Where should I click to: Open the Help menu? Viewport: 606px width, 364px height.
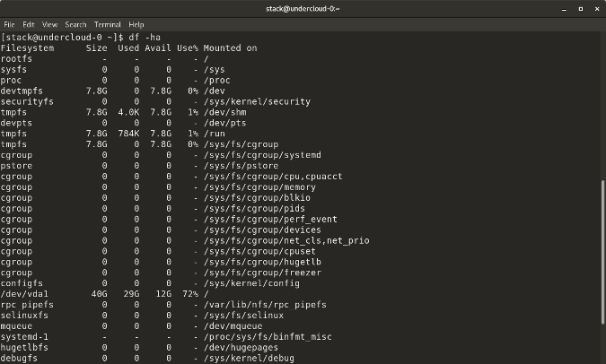(x=136, y=24)
